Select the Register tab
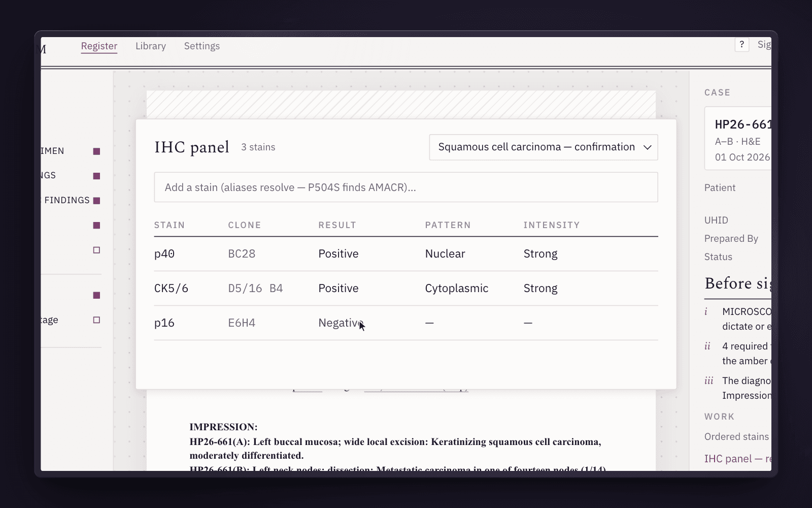Image resolution: width=812 pixels, height=508 pixels. pyautogui.click(x=99, y=46)
